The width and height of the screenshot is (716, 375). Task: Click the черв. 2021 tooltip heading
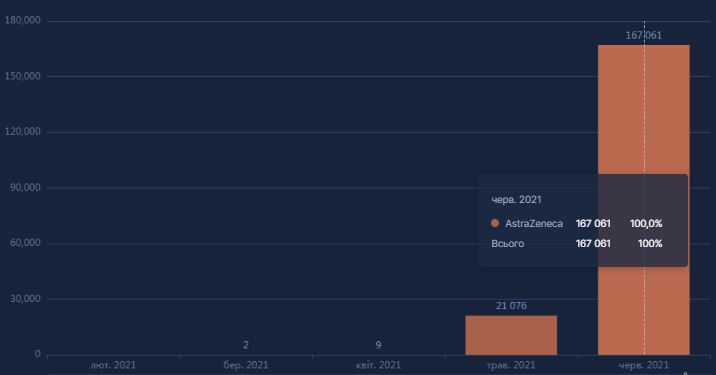coord(516,200)
